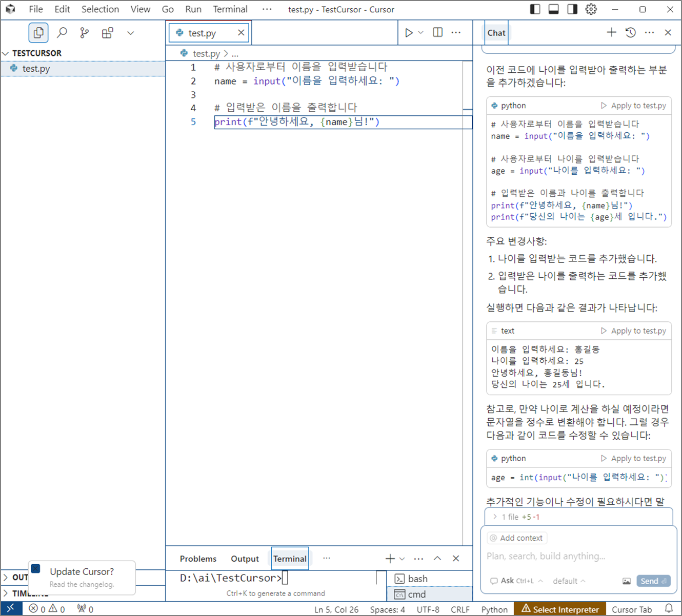Open the Edit menu
682x616 pixels.
click(x=62, y=9)
